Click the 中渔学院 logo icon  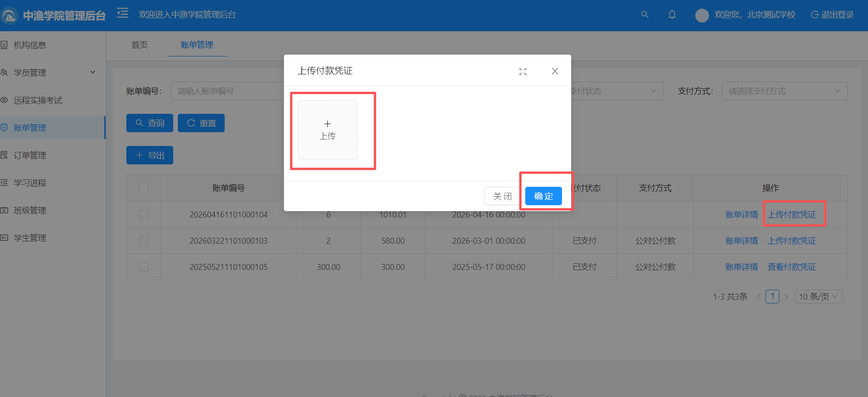(9, 16)
